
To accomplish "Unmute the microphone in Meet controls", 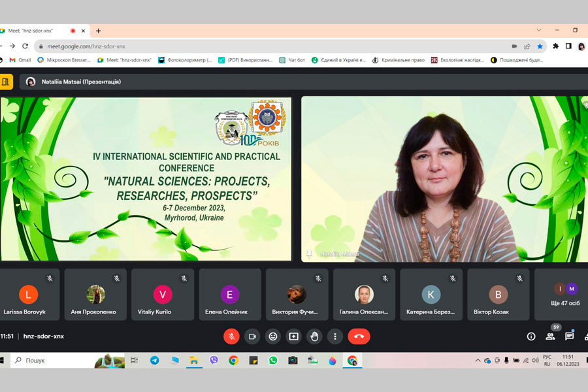I will click(x=231, y=336).
